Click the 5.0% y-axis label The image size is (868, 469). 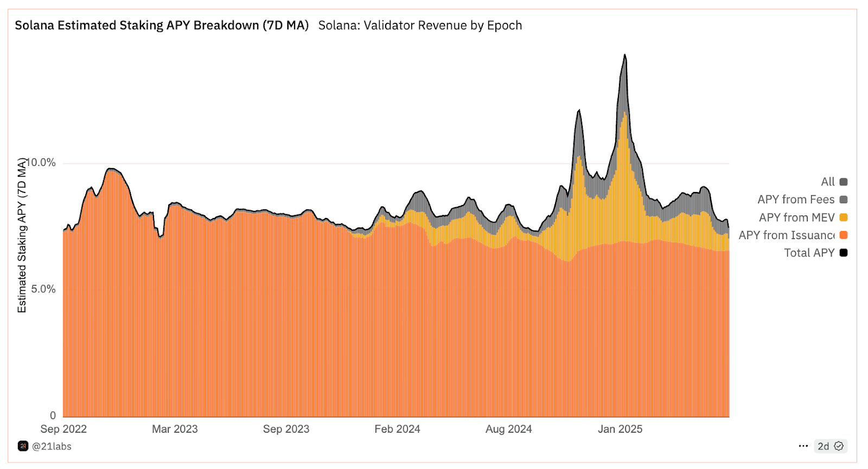[43, 289]
